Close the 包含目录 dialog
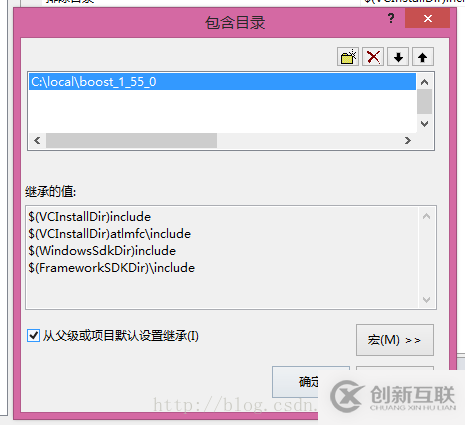Viewport: 465px width, 425px height. [x=428, y=18]
